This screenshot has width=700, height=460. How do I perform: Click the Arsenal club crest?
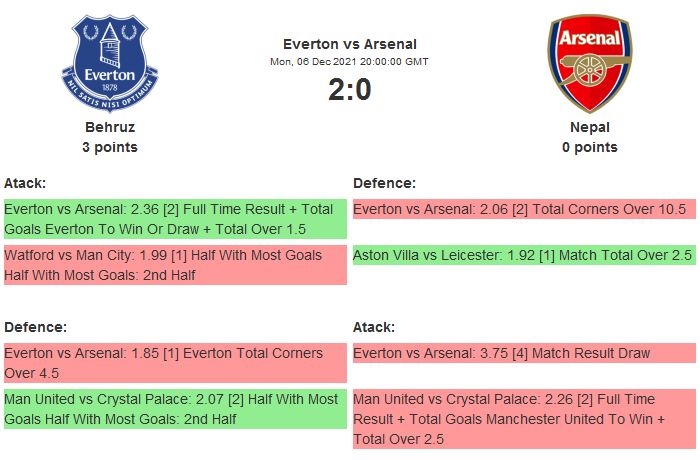pos(590,64)
